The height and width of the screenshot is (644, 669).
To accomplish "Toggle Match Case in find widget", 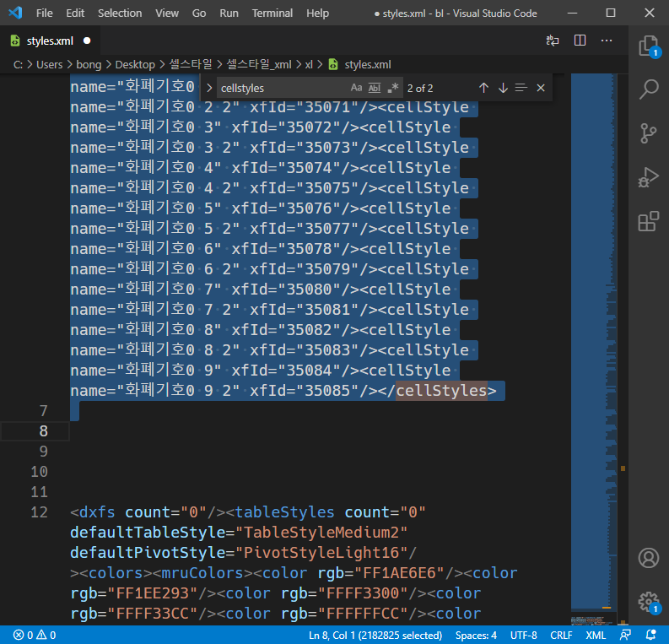I will click(x=356, y=88).
